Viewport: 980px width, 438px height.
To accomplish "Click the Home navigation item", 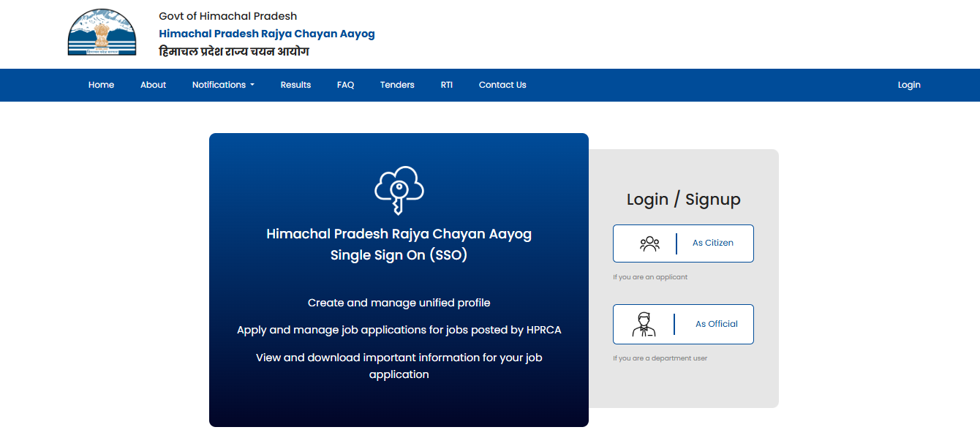I will tap(101, 85).
